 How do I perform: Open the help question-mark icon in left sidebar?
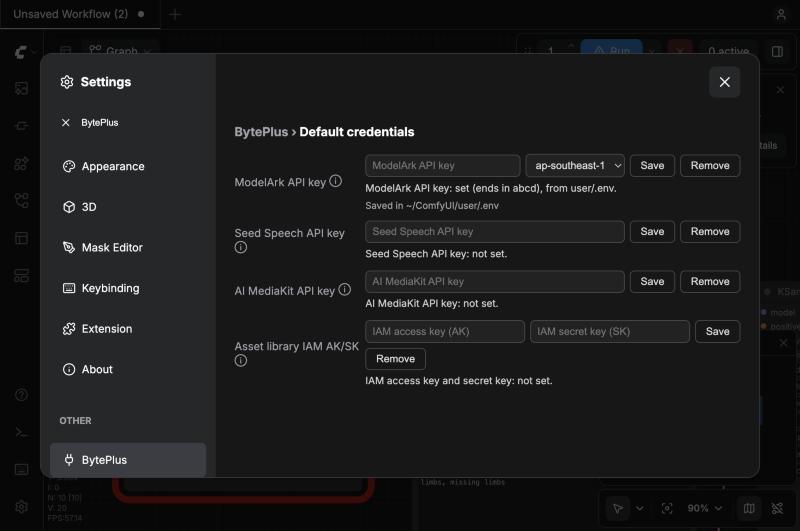click(x=21, y=395)
